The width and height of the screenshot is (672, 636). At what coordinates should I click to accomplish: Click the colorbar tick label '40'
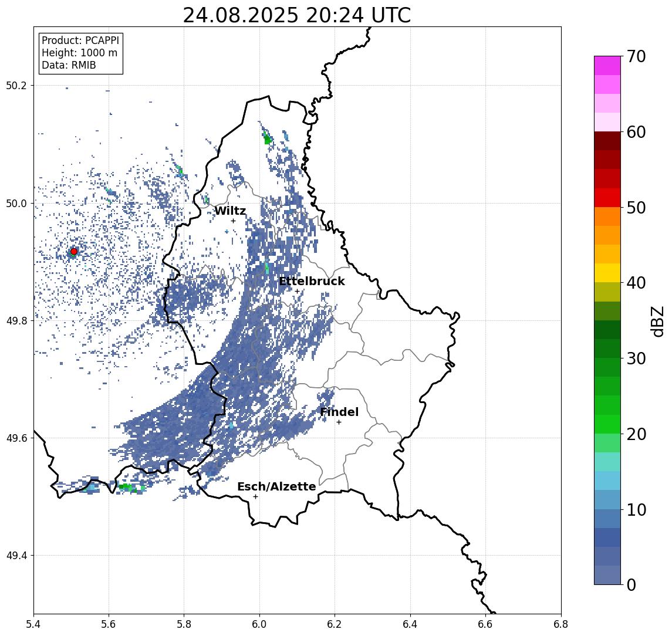(x=636, y=283)
